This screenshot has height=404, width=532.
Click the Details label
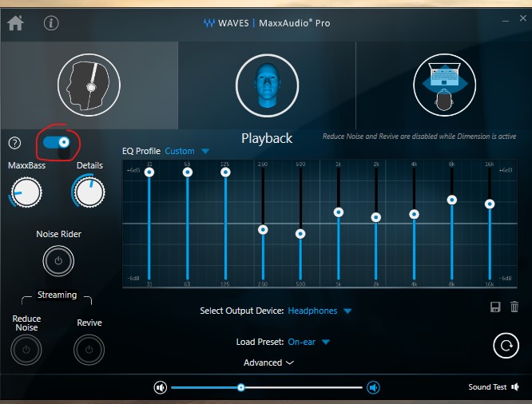click(89, 165)
